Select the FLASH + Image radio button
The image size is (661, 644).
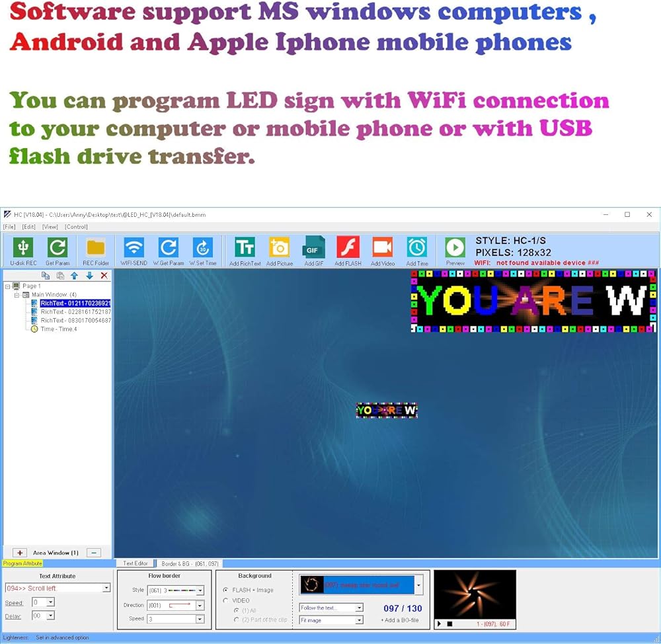(227, 590)
